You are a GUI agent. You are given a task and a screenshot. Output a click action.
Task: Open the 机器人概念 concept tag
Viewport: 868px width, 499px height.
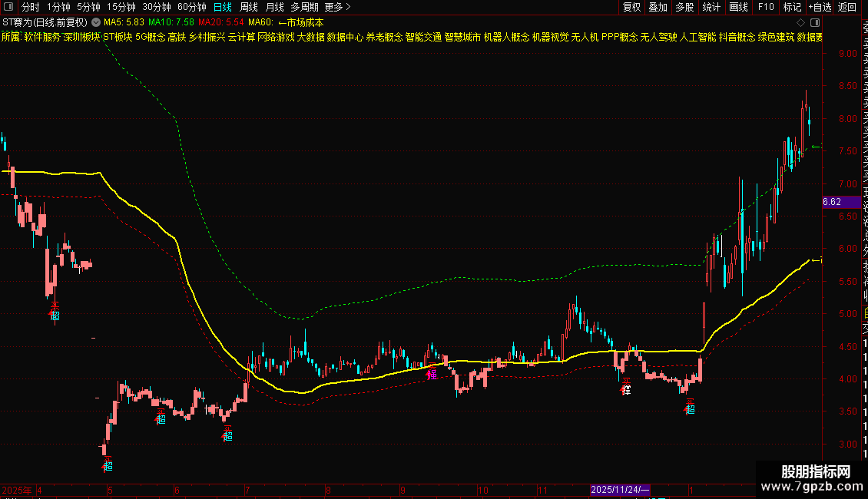[x=506, y=37]
